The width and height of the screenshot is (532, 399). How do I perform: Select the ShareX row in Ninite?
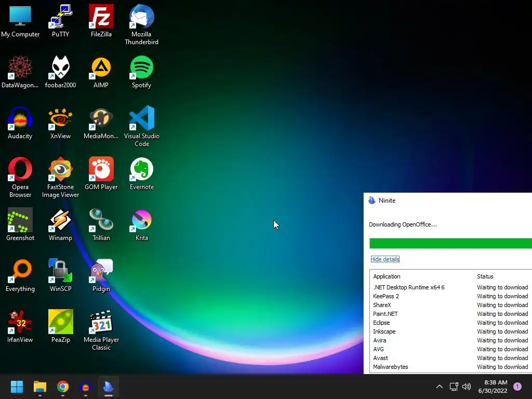click(451, 305)
